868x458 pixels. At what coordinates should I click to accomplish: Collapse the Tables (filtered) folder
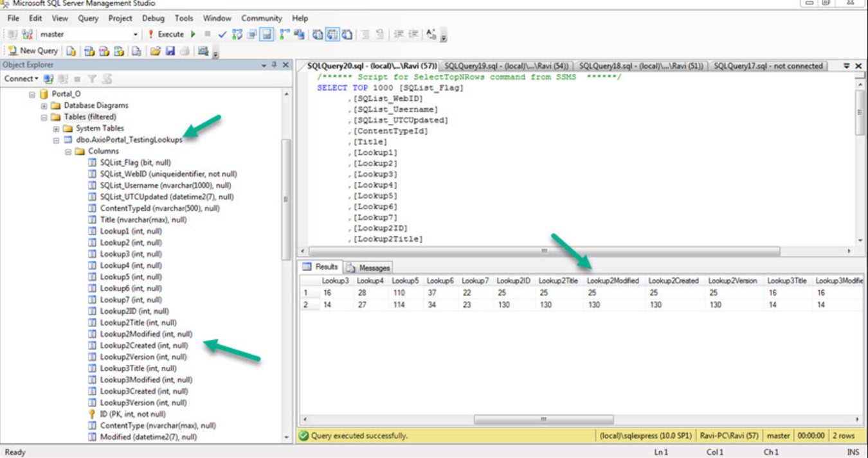(x=44, y=117)
